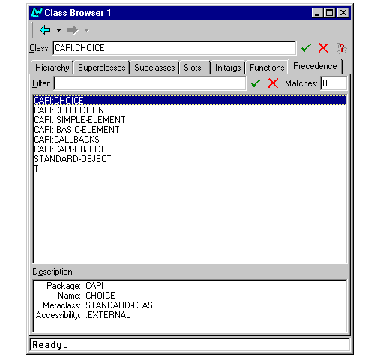Clear filter with red X icon
Image resolution: width=381 pixels, height=360 pixels.
pos(273,83)
